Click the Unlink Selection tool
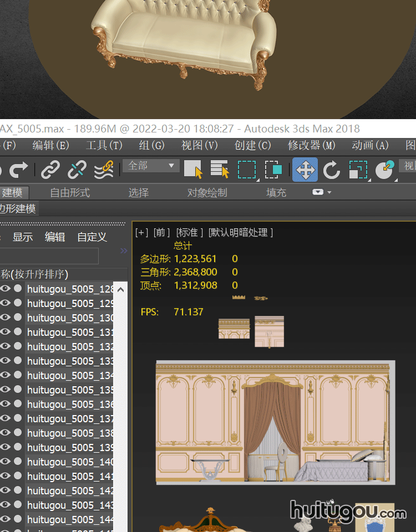This screenshot has height=532, width=416. coord(77,170)
